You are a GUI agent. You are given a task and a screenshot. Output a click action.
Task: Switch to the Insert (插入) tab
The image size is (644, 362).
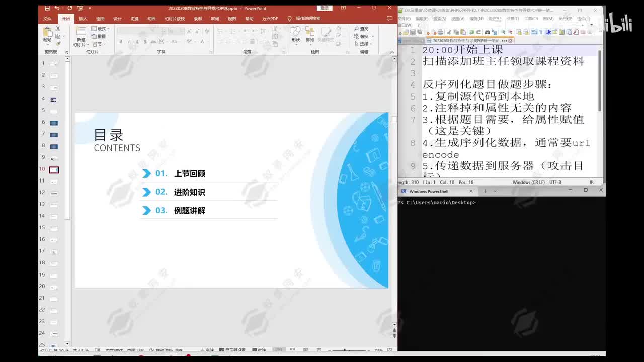tap(83, 19)
